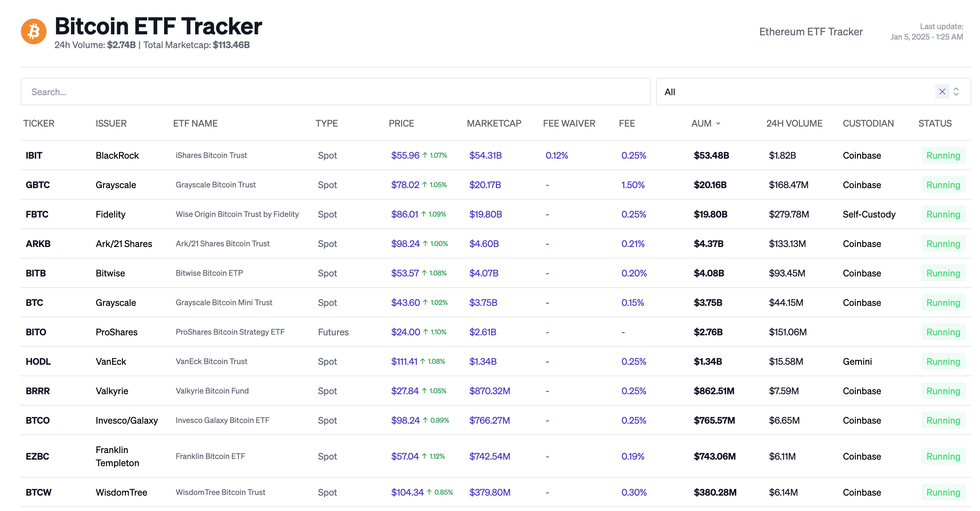Viewport: 980px width, 511px height.
Task: Click the BITO Running status badge
Action: tap(943, 332)
